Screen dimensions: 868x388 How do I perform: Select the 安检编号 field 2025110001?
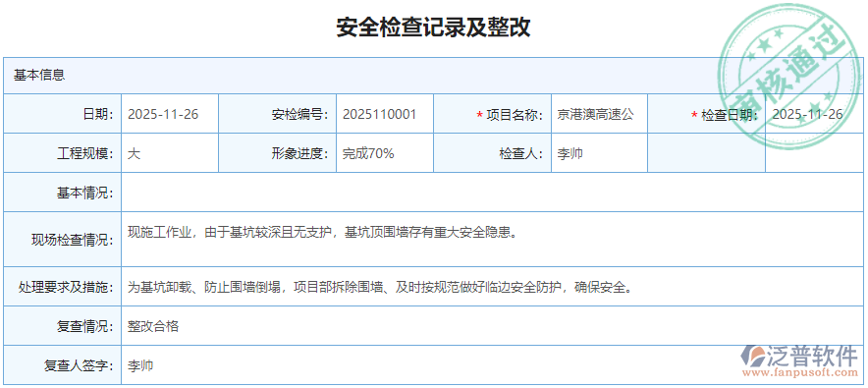pyautogui.click(x=385, y=114)
